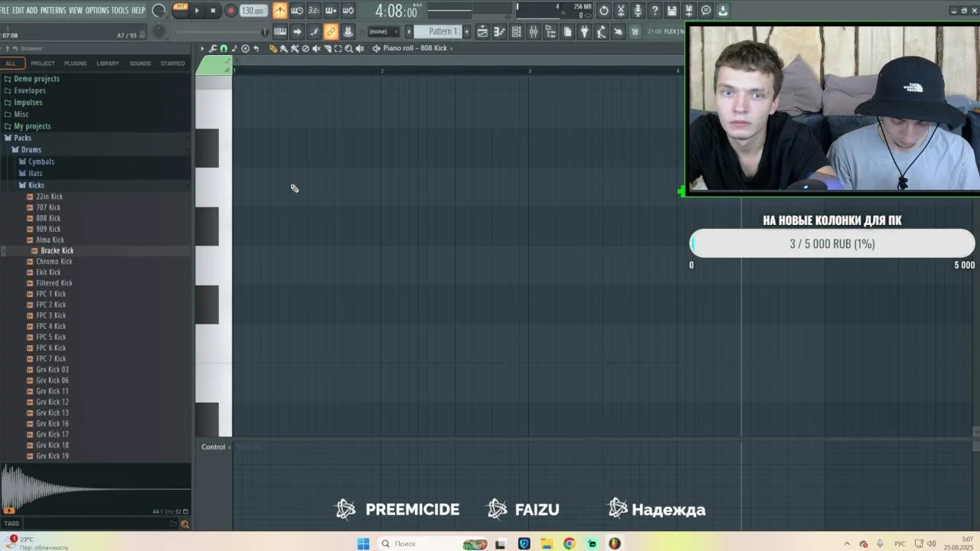
Task: Click the Stop button in the transport
Action: click(x=213, y=11)
